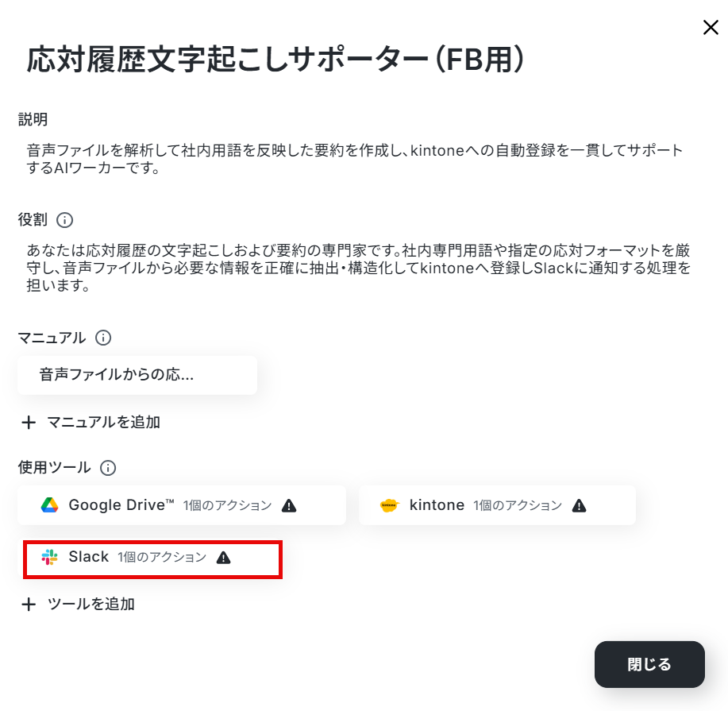The width and height of the screenshot is (728, 711).
Task: Click the kintone cloud logo icon
Action: point(390,505)
